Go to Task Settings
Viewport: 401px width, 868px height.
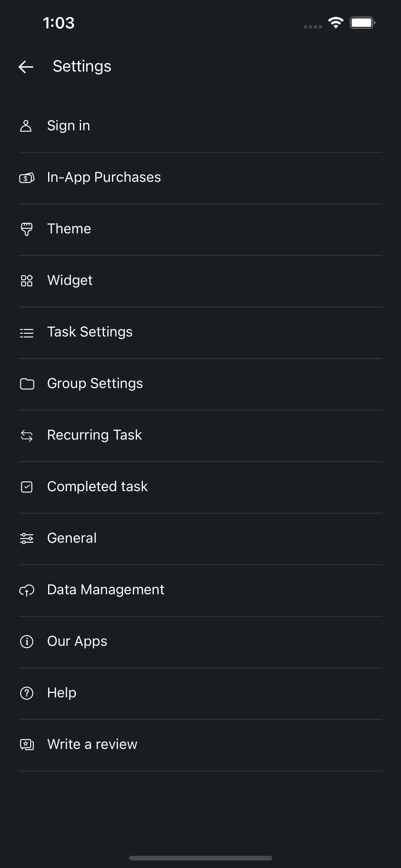click(x=200, y=332)
